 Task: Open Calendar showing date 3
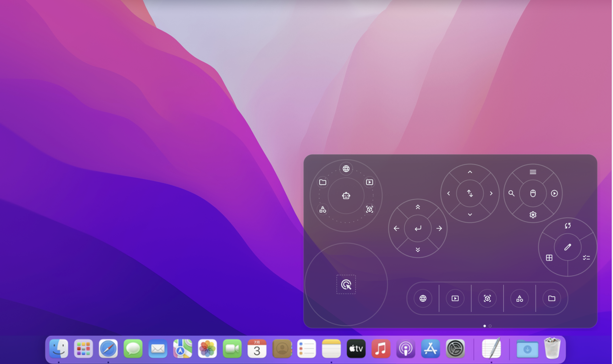(x=257, y=349)
